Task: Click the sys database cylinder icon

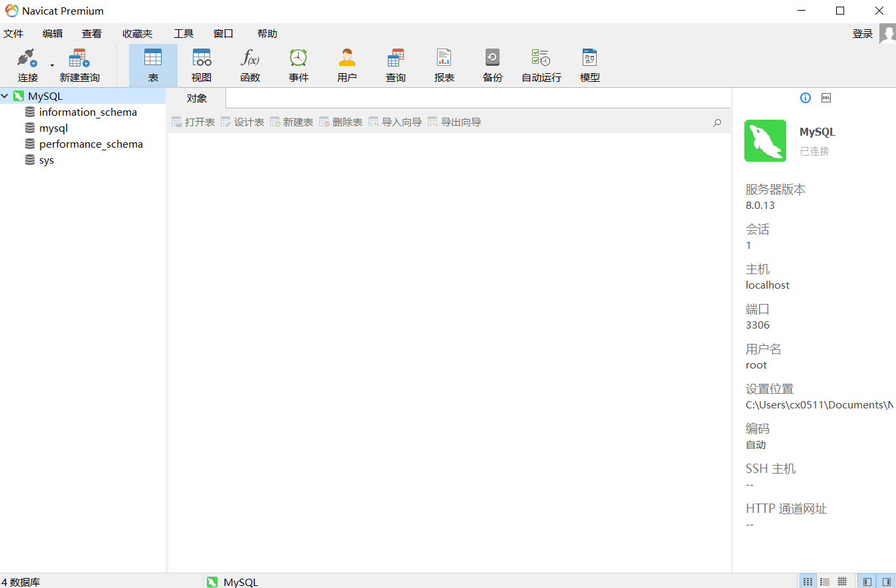Action: click(x=30, y=160)
